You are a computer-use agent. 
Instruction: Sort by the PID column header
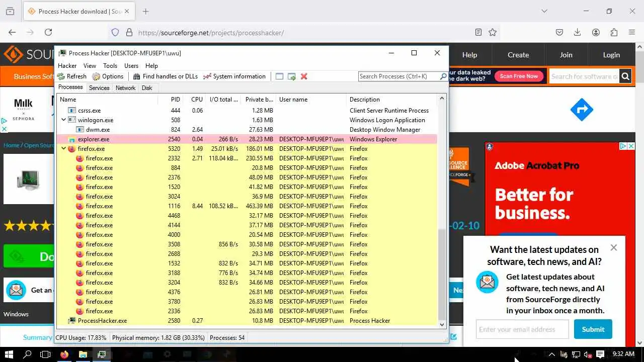pyautogui.click(x=171, y=100)
